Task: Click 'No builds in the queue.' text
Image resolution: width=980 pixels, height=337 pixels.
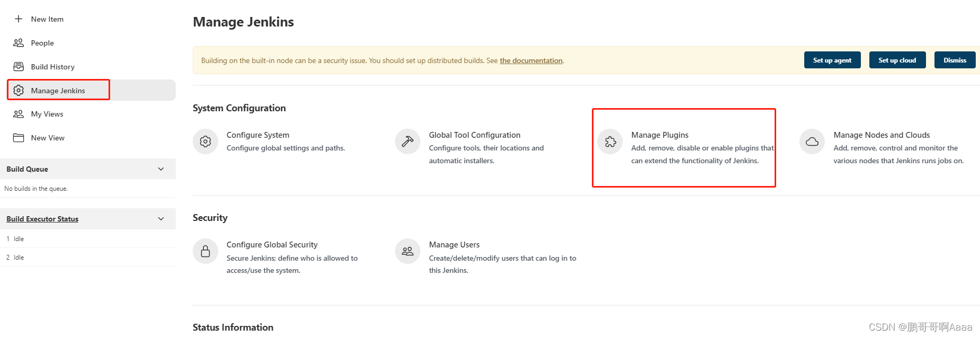Action: tap(36, 189)
